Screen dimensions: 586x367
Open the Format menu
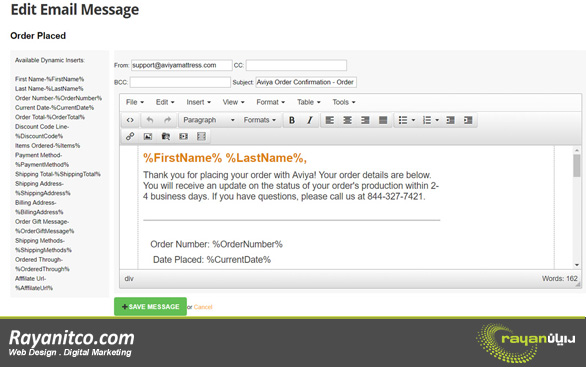click(x=271, y=102)
